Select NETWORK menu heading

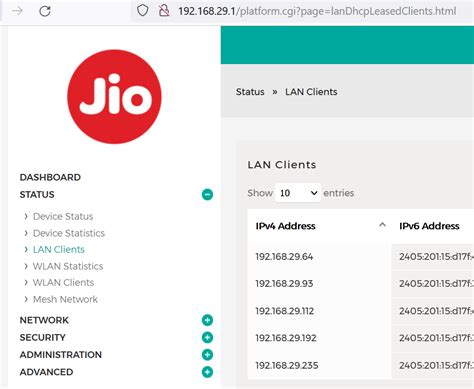[44, 320]
